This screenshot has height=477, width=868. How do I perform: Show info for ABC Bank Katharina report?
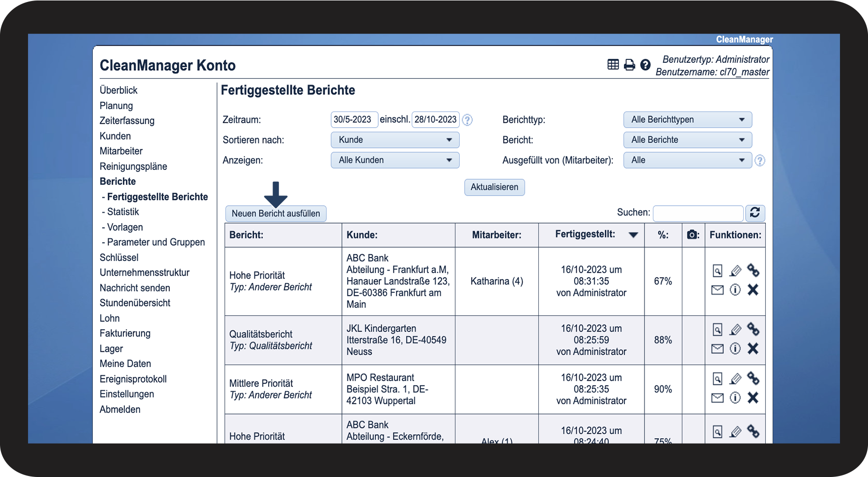[735, 290]
